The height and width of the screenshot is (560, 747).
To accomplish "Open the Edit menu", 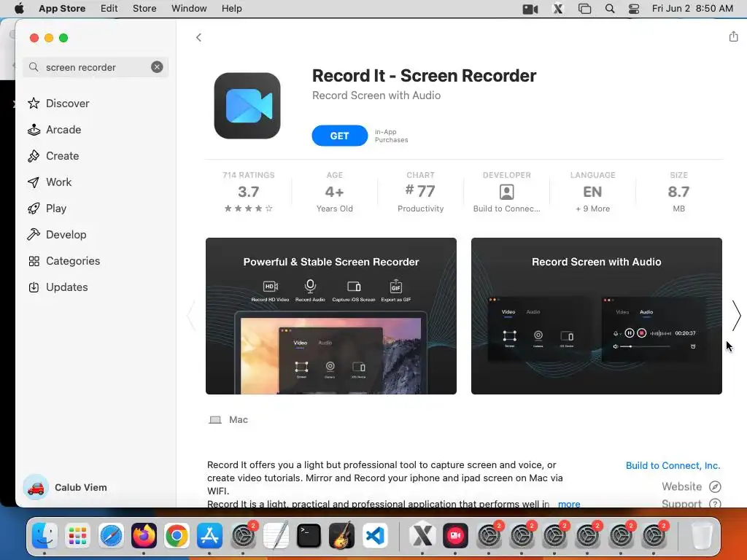I will [109, 8].
